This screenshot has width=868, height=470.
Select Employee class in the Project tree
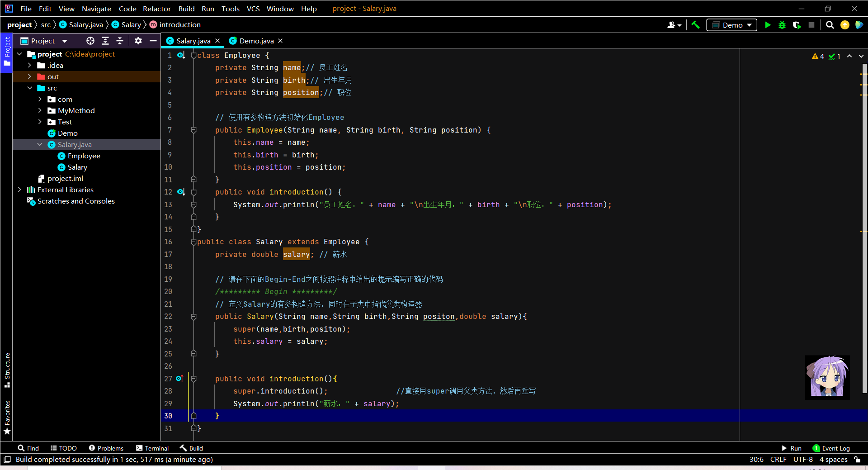[x=85, y=156]
